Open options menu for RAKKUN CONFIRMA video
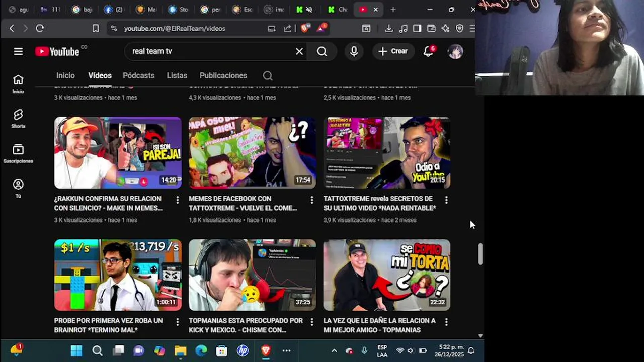Image resolution: width=644 pixels, height=362 pixels. point(177,200)
